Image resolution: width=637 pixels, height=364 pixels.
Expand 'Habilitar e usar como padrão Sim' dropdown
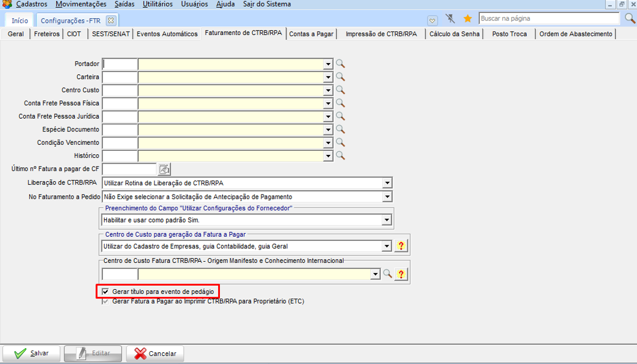(386, 220)
